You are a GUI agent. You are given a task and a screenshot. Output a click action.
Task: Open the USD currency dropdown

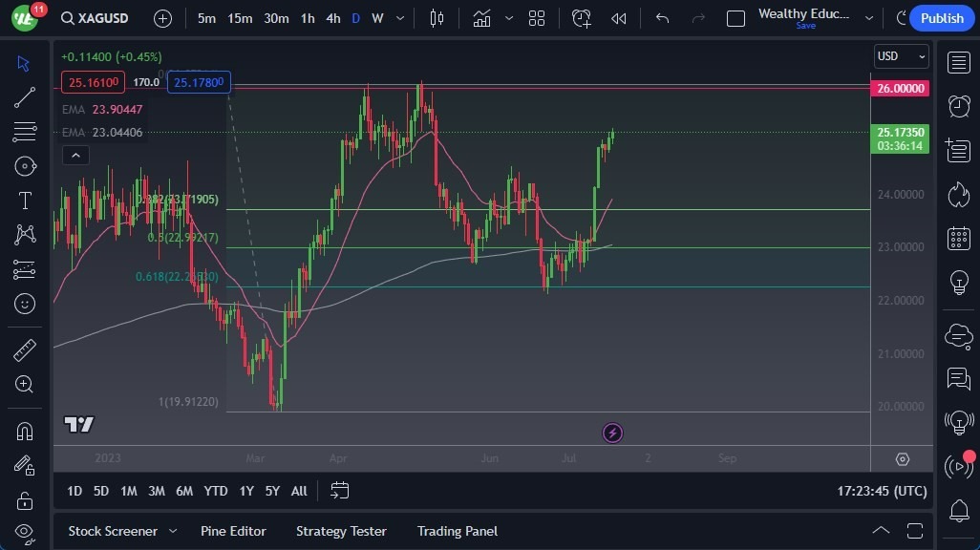click(899, 56)
